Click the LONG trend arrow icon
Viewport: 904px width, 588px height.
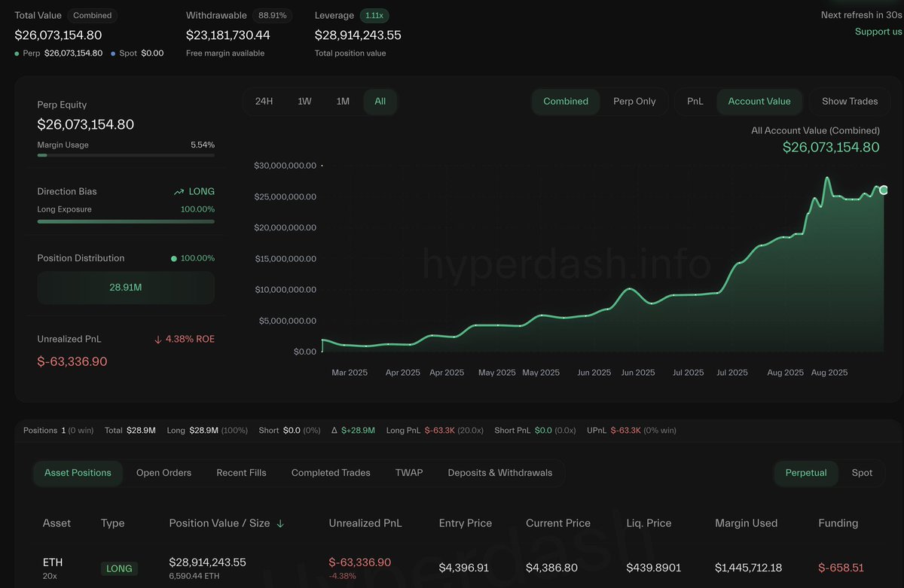point(179,192)
